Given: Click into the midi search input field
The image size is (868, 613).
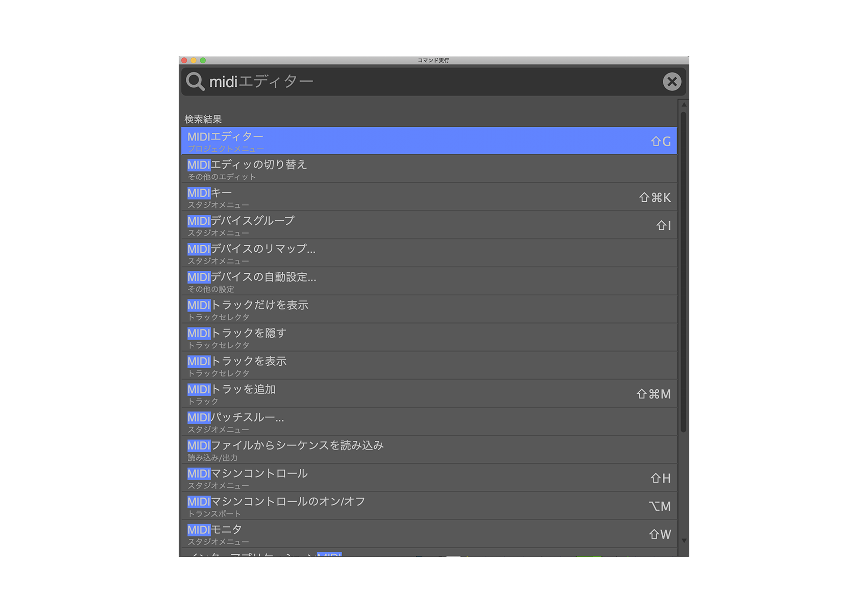Looking at the screenshot, I should click(433, 81).
